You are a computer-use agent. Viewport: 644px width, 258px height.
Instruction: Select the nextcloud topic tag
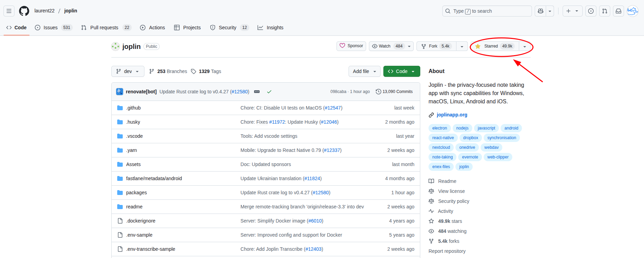pyautogui.click(x=441, y=147)
